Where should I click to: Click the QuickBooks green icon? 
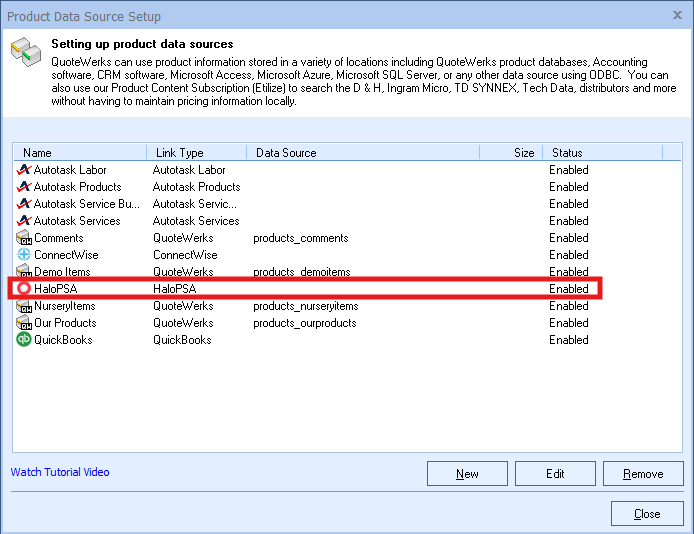24,340
